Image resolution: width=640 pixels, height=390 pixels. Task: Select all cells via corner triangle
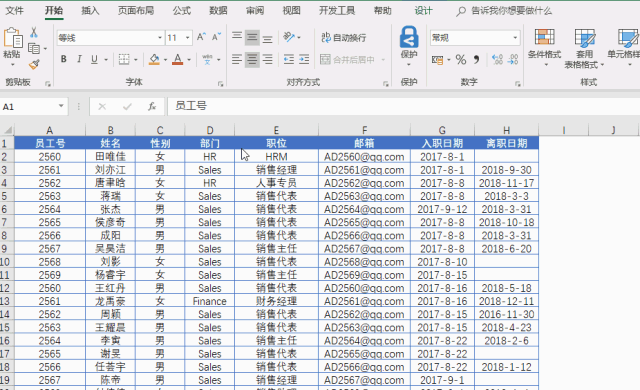coord(7,130)
